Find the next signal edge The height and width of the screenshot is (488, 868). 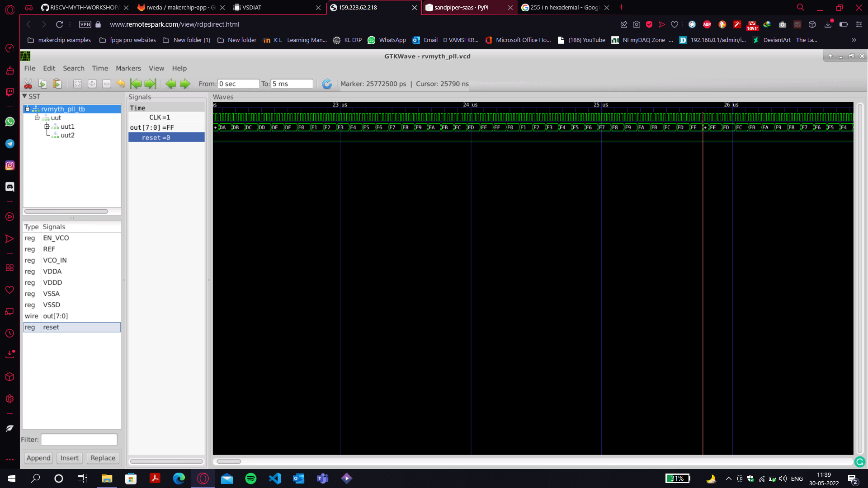(x=185, y=84)
